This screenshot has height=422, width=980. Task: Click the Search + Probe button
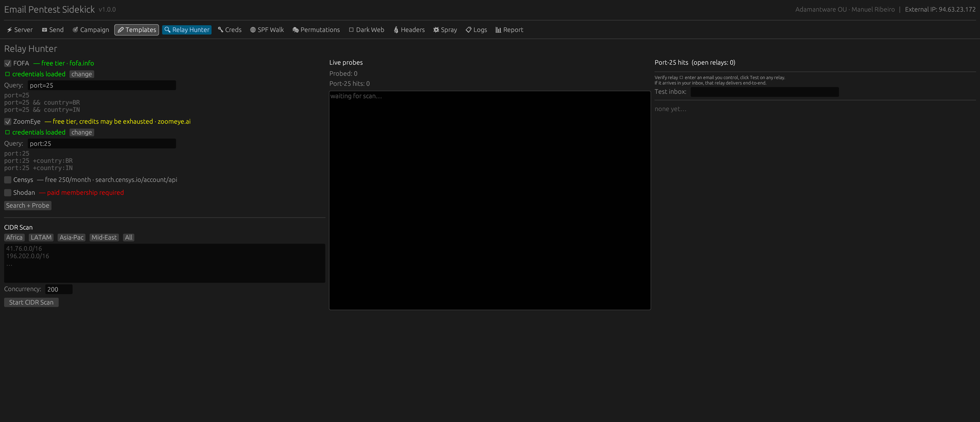(28, 206)
